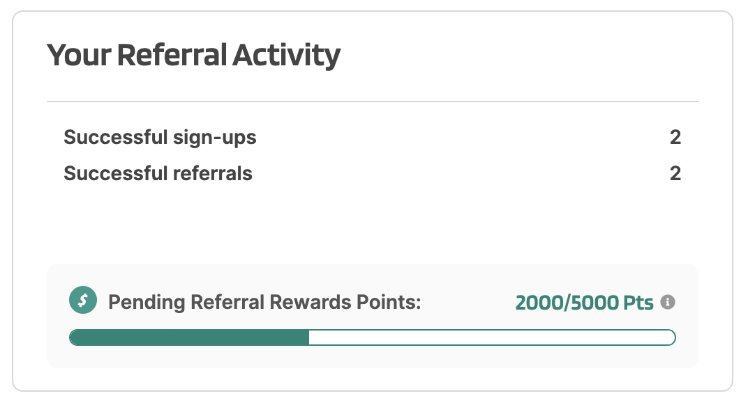Click the word Activity in the heading
744x398 pixels.
[x=287, y=55]
